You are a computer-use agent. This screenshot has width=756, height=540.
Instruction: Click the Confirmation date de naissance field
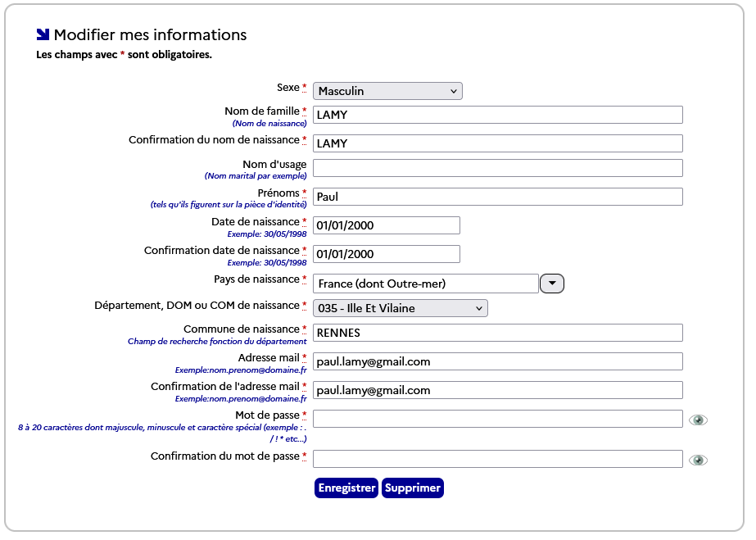386,254
